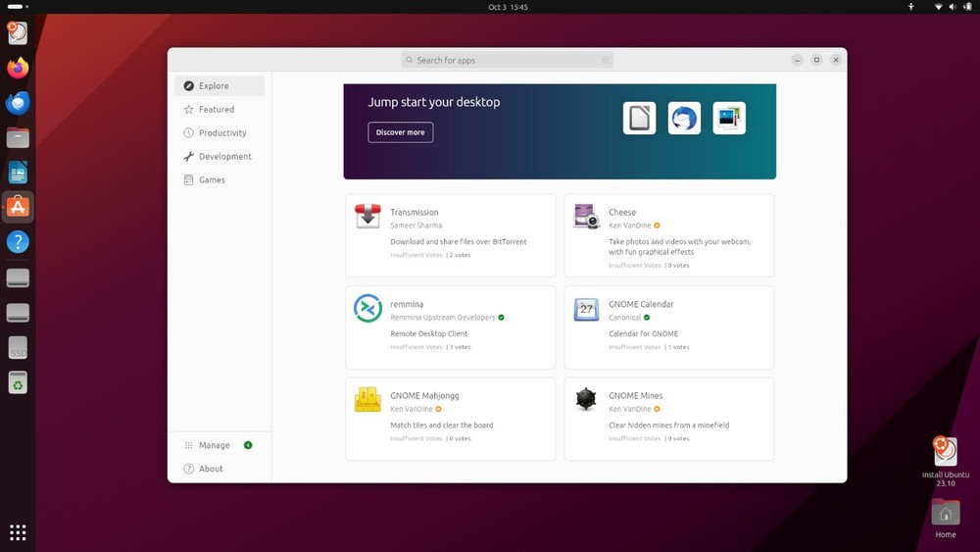Open the Install Ubuntu 23.10 desktop icon
Image resolution: width=980 pixels, height=552 pixels.
[945, 462]
